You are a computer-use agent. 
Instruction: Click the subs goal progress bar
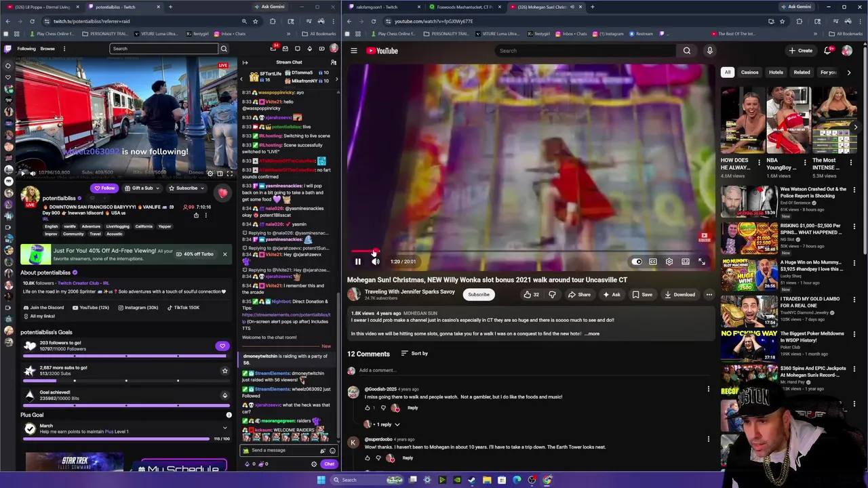click(x=126, y=381)
